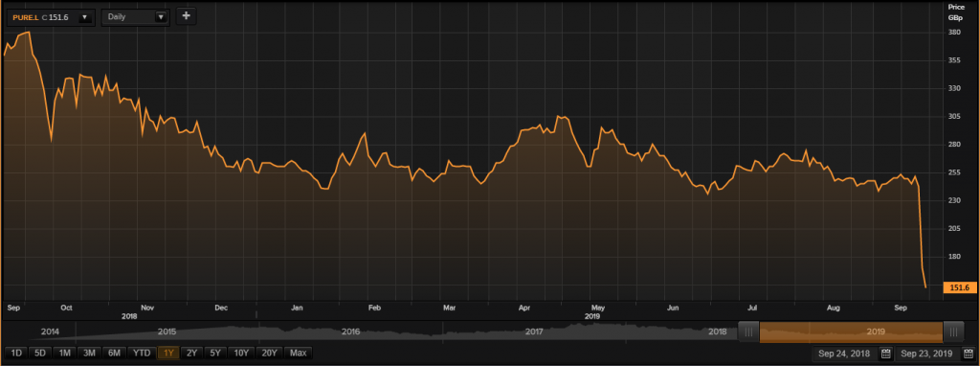This screenshot has width=980, height=366.
Task: Select the YTD time range
Action: (142, 354)
